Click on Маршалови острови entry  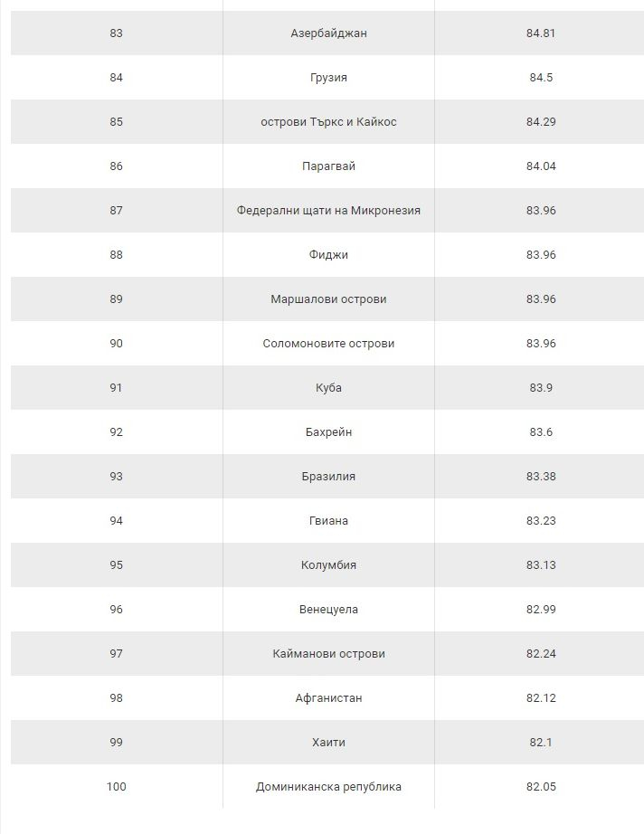click(x=328, y=299)
